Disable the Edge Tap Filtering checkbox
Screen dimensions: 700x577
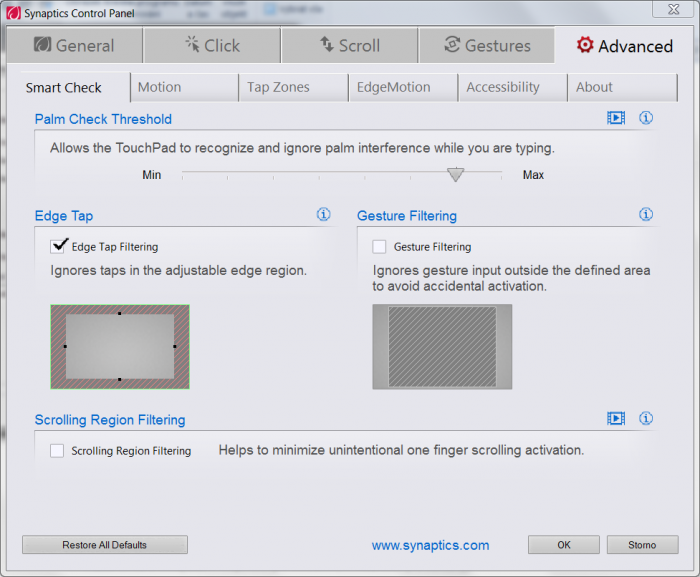pyautogui.click(x=58, y=246)
